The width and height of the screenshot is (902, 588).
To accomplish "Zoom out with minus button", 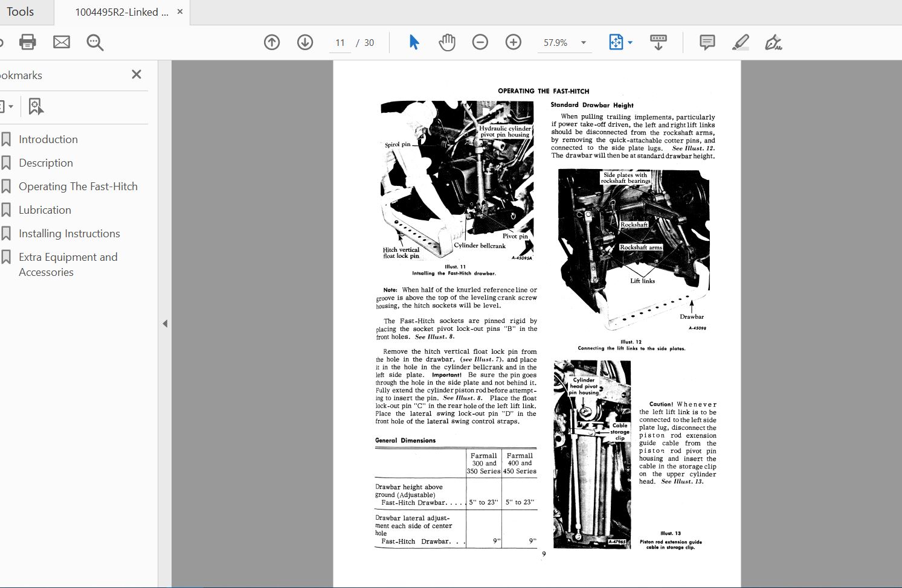I will pos(480,42).
